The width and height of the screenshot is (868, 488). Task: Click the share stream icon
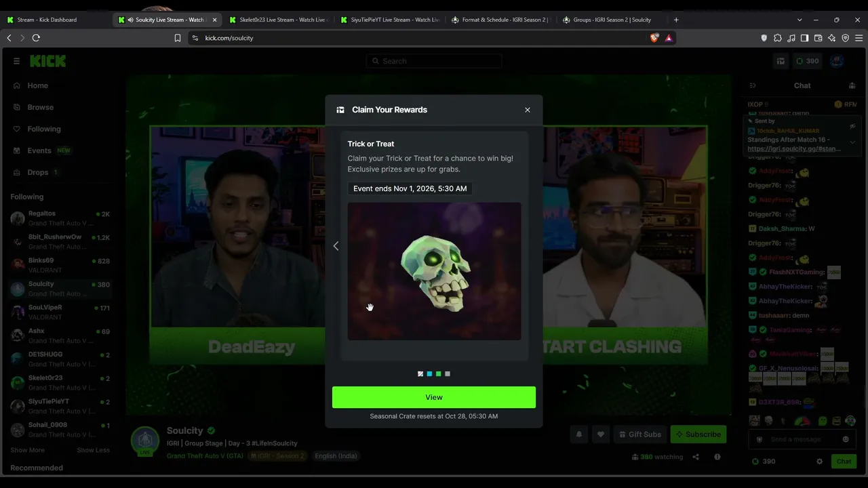(696, 457)
